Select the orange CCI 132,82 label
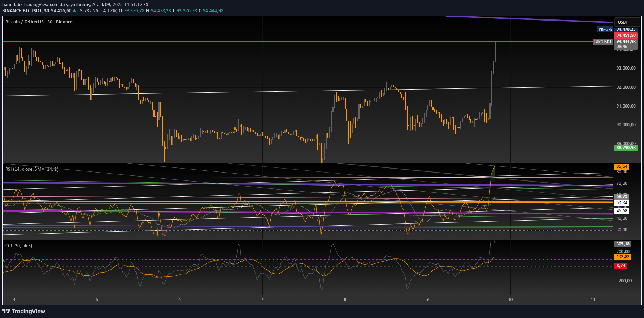 (x=623, y=257)
